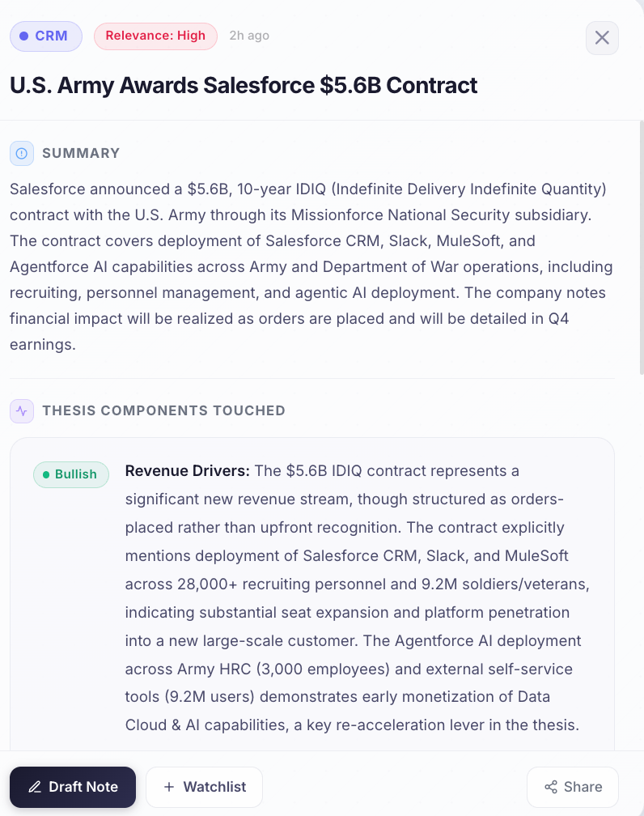Click the Bullish sentiment badge
This screenshot has height=816, width=644.
click(71, 474)
